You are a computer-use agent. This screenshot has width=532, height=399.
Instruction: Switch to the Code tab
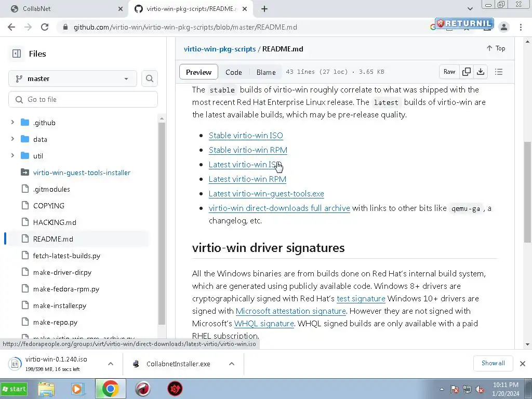coord(234,72)
